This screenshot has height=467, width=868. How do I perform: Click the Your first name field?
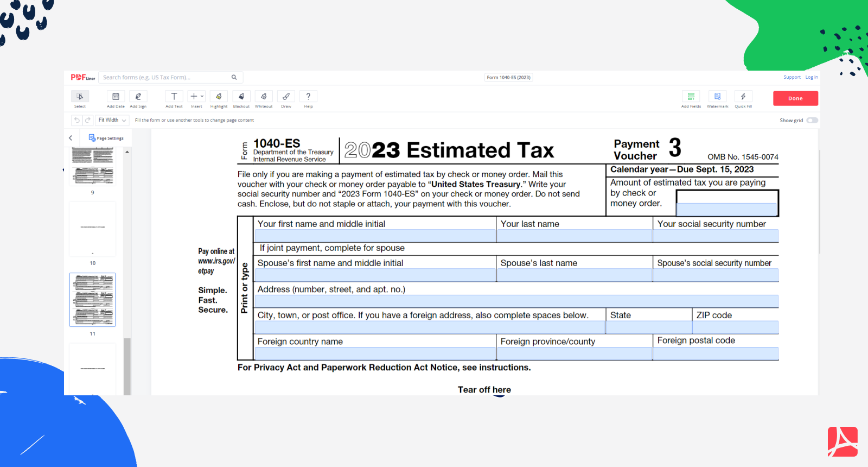tap(375, 236)
